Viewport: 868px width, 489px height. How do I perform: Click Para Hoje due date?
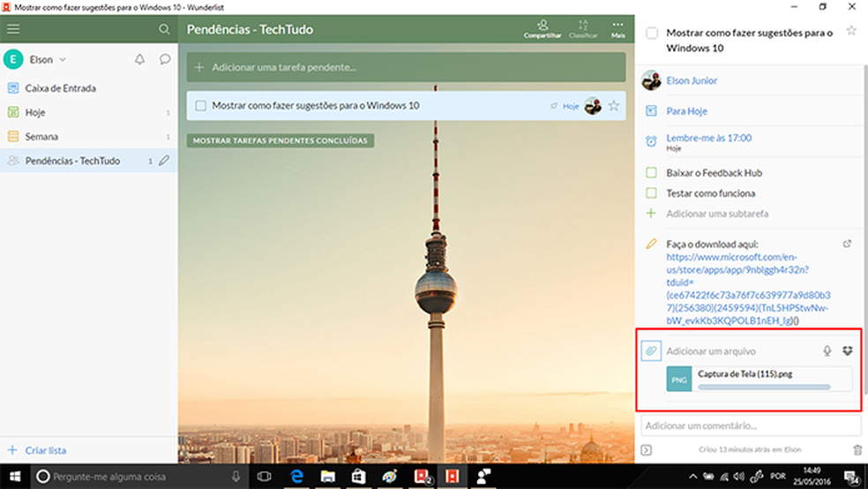pyautogui.click(x=686, y=111)
